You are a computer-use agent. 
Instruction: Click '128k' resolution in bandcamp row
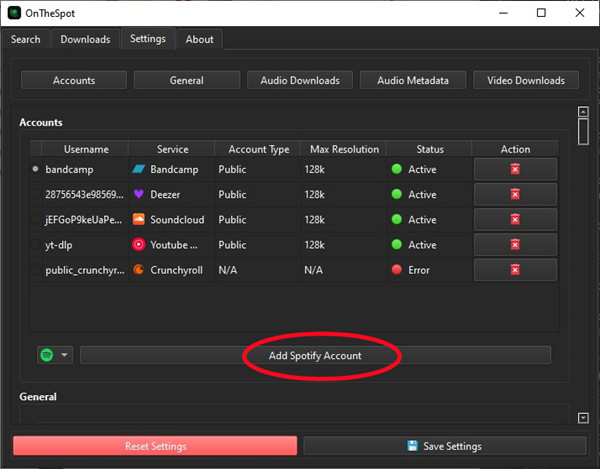tap(315, 169)
